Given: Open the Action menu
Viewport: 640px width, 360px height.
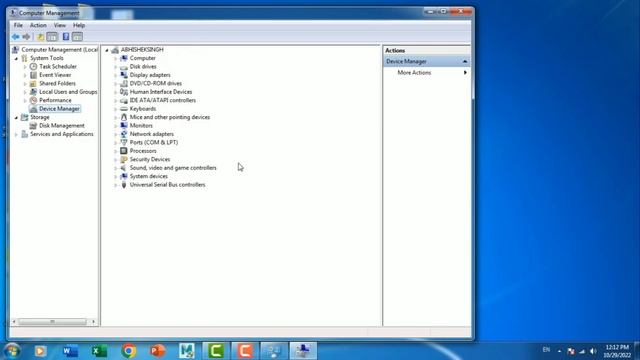Looking at the screenshot, I should pyautogui.click(x=38, y=25).
